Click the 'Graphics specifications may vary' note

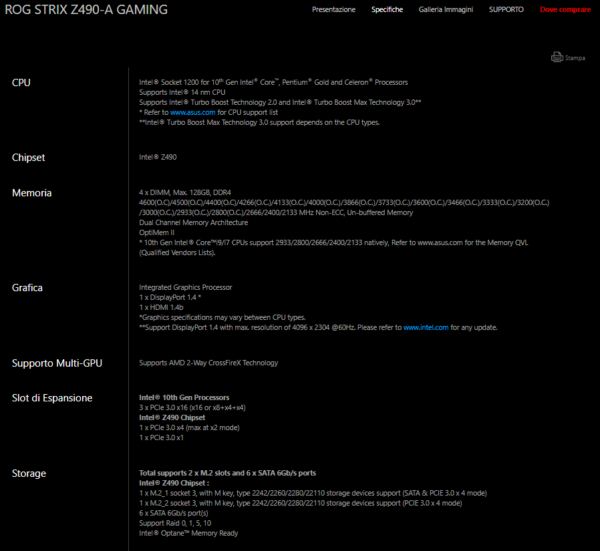point(222,318)
